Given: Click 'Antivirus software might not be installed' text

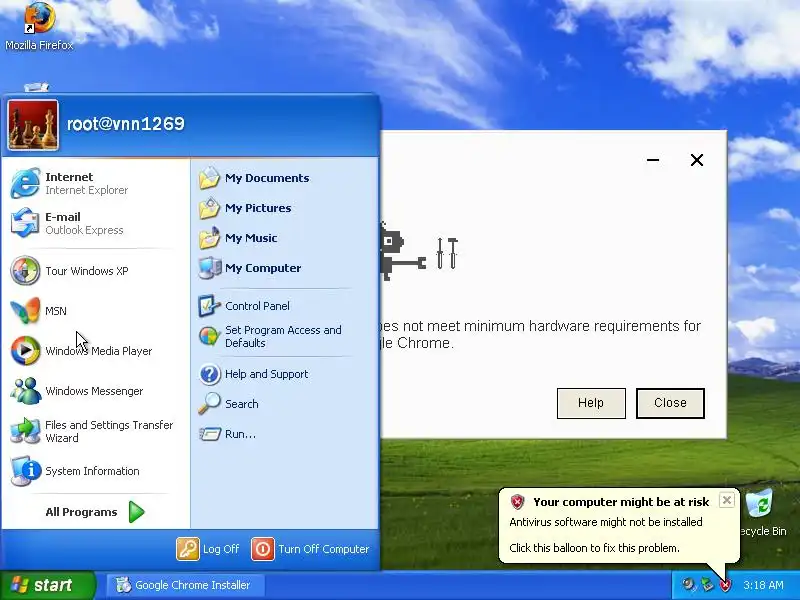Looking at the screenshot, I should [606, 522].
